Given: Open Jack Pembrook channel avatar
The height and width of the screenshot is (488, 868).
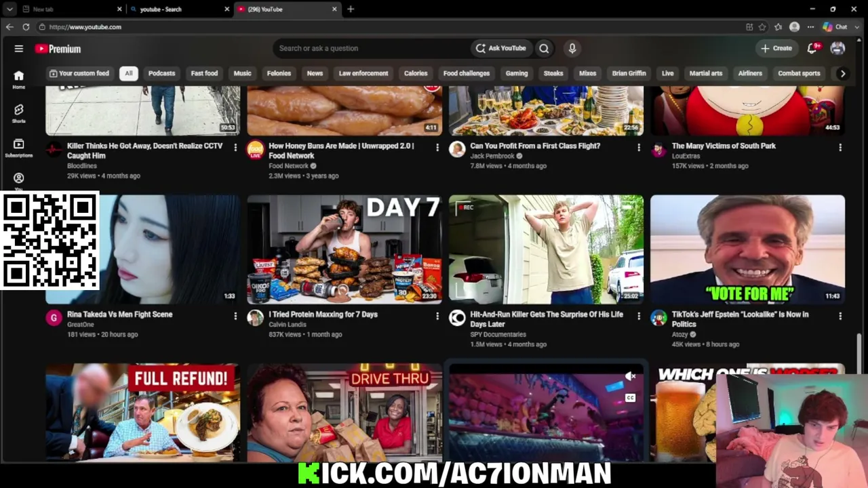Looking at the screenshot, I should (457, 150).
